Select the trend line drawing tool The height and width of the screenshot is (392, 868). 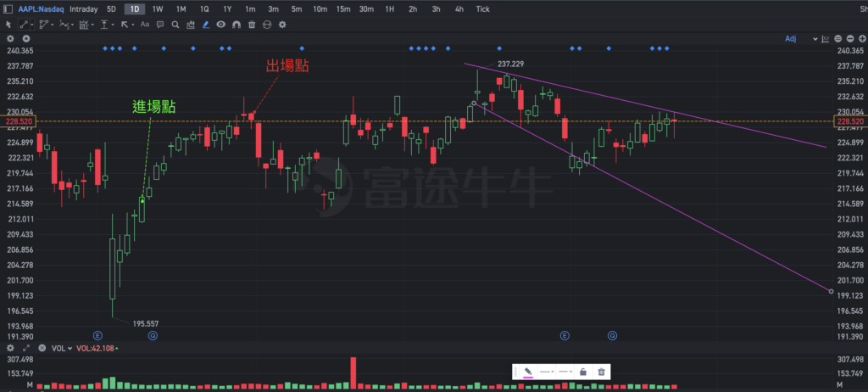coord(24,25)
